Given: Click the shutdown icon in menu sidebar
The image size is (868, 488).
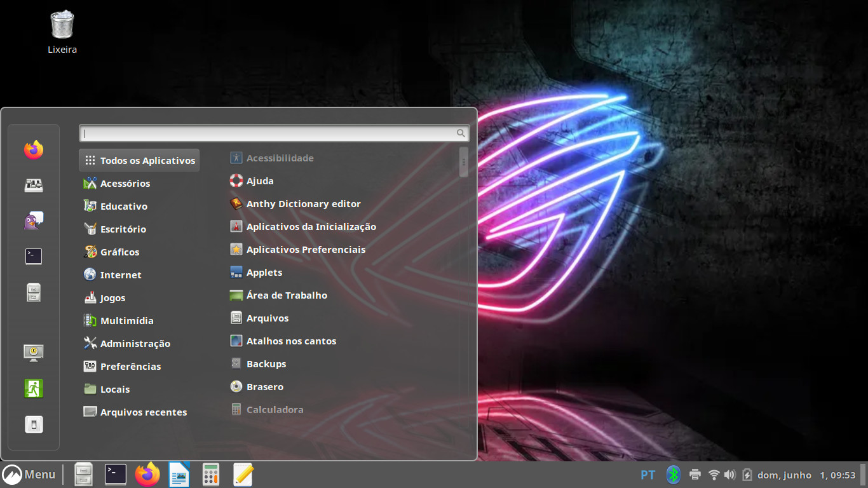Looking at the screenshot, I should pyautogui.click(x=34, y=424).
